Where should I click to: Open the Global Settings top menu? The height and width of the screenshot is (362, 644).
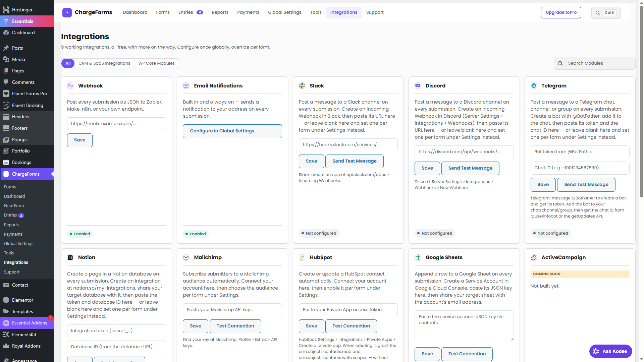coord(284,12)
